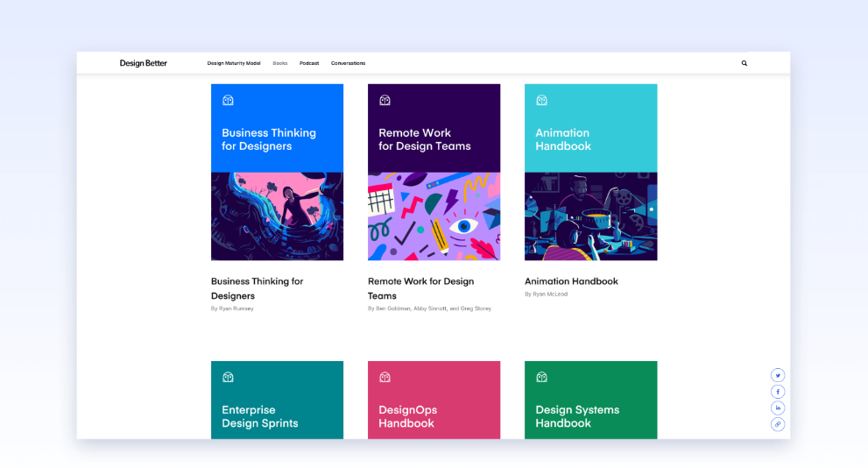Open DesignOps Handbook book card
Viewport: 868px width, 468px height.
434,400
